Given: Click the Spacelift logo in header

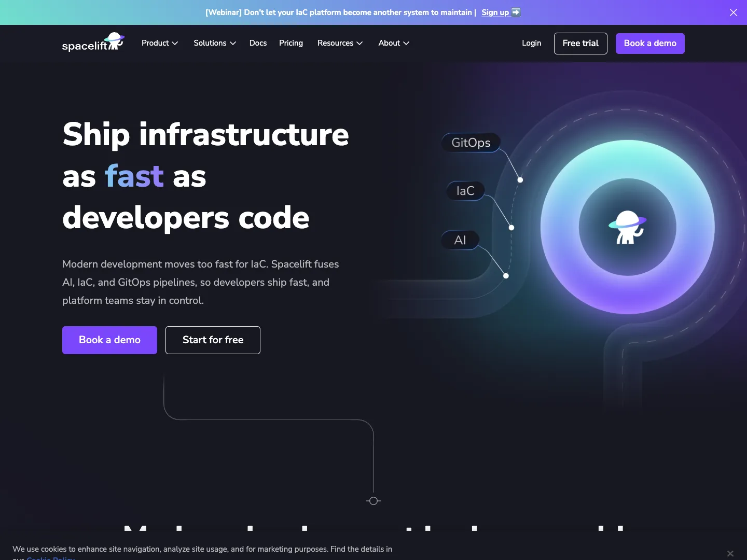Looking at the screenshot, I should tap(93, 43).
